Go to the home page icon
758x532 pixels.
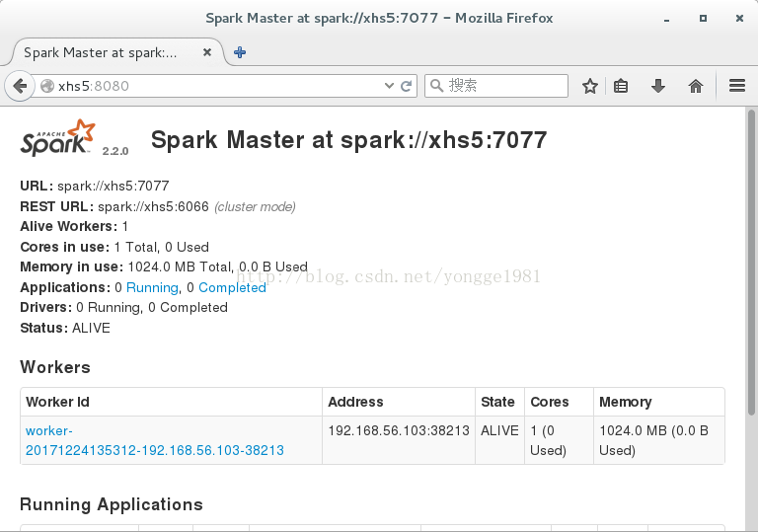[x=696, y=86]
